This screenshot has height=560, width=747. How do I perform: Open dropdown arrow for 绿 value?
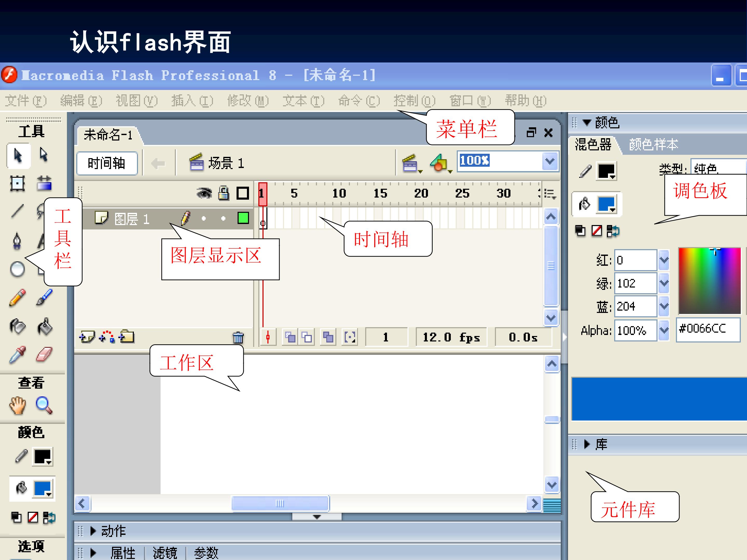pyautogui.click(x=663, y=283)
